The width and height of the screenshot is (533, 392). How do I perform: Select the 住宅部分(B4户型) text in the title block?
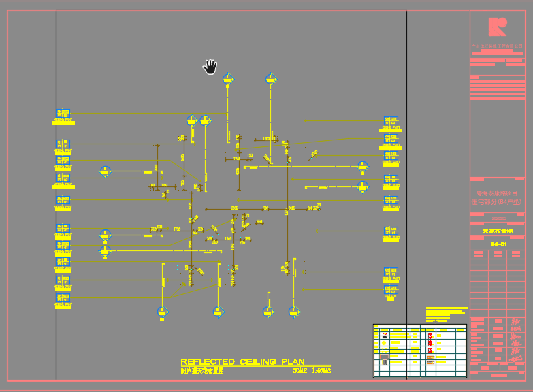point(496,201)
